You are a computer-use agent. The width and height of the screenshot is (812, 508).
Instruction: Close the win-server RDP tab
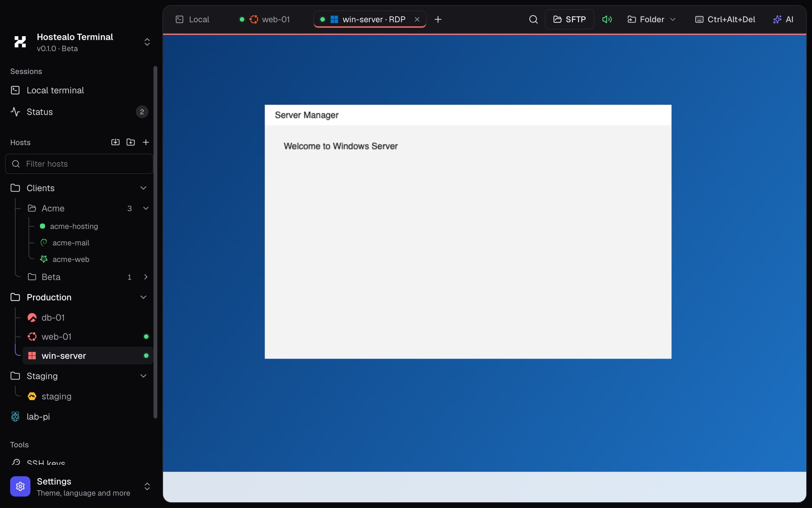(x=417, y=19)
